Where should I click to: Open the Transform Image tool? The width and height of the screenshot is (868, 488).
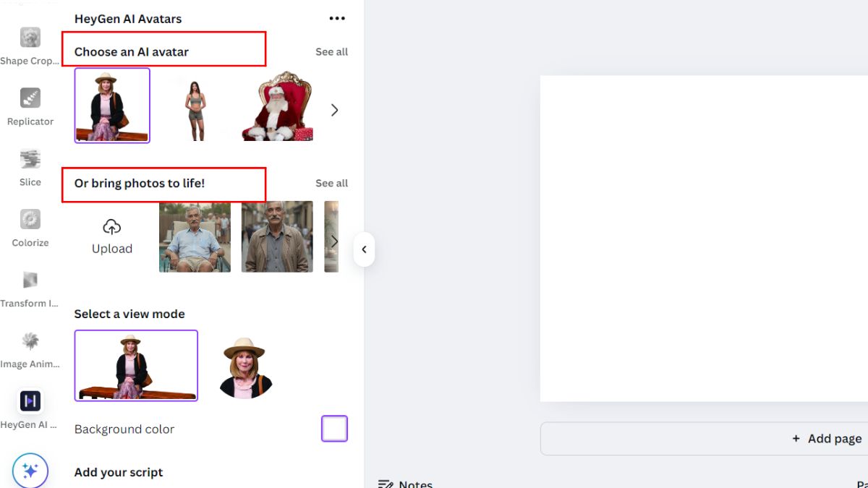30,282
